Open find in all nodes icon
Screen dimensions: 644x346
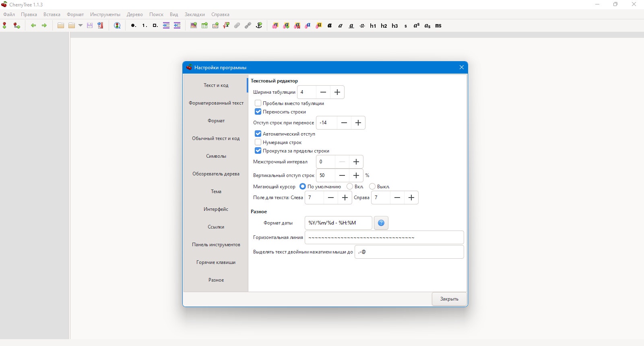[117, 25]
